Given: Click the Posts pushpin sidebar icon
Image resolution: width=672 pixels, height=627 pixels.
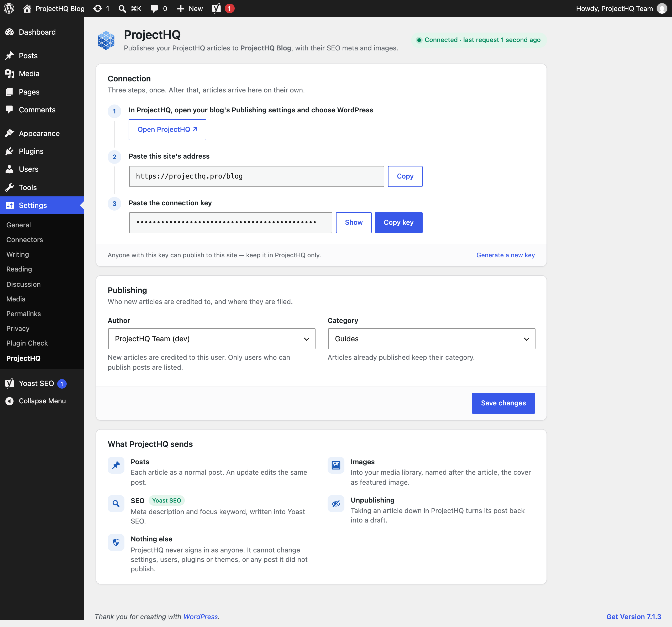Looking at the screenshot, I should [x=9, y=55].
